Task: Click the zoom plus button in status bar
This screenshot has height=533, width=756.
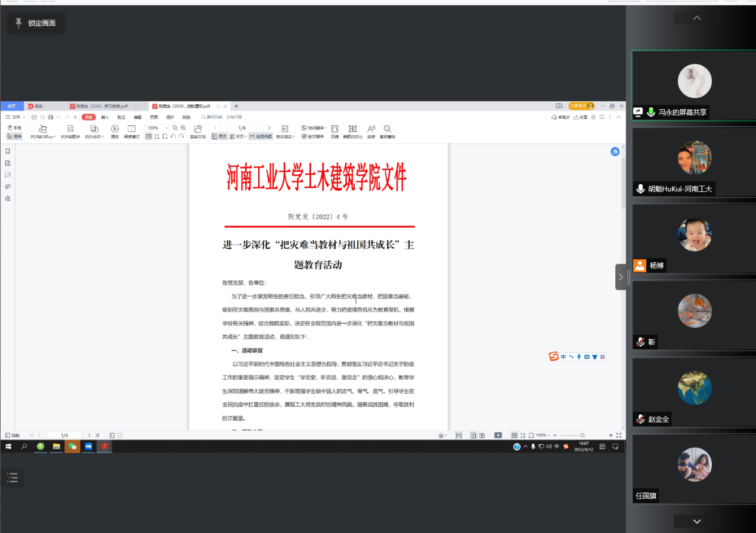Action: (611, 435)
